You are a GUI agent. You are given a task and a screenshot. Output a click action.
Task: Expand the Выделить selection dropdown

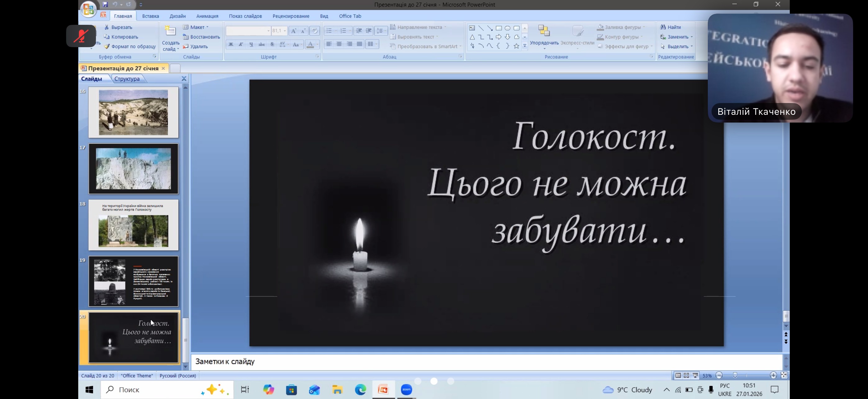click(x=692, y=47)
